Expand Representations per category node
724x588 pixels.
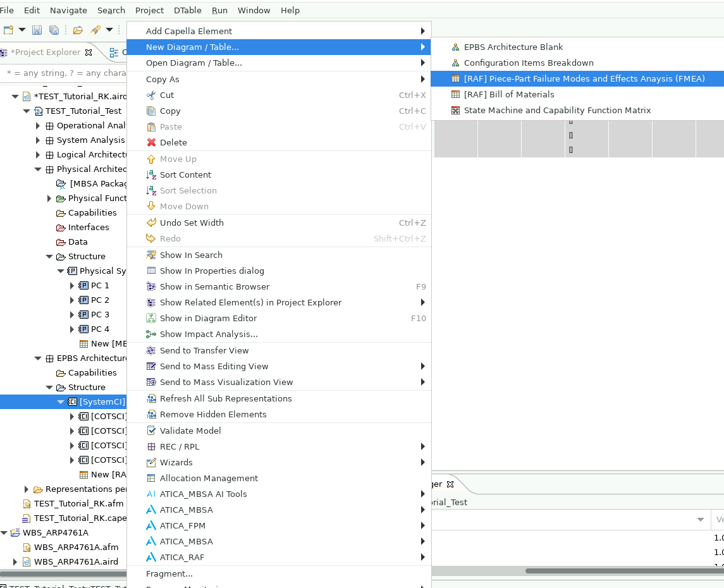(27, 489)
